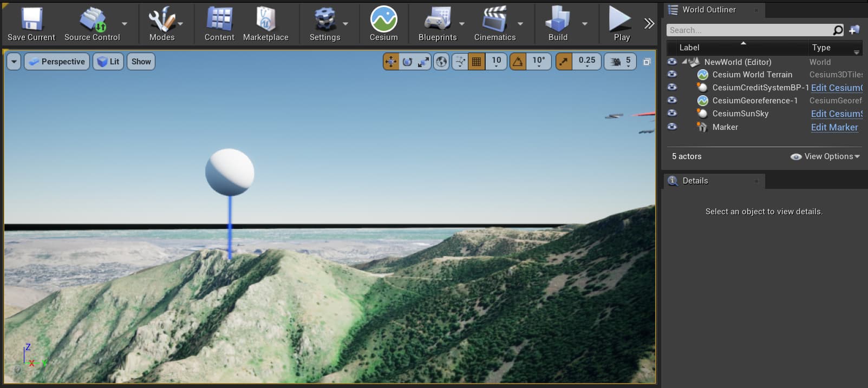868x388 pixels.
Task: Click the Build toolbar button
Action: point(558,24)
